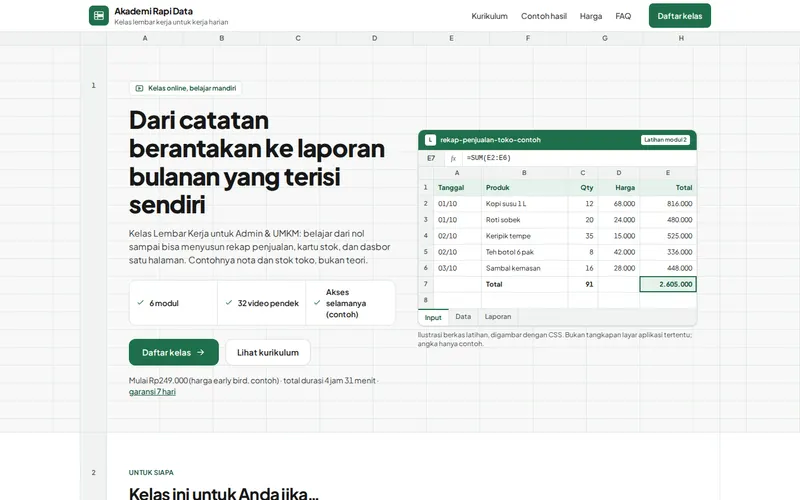This screenshot has width=800, height=500.
Task: Click the 03/10 date cell
Action: (x=457, y=268)
